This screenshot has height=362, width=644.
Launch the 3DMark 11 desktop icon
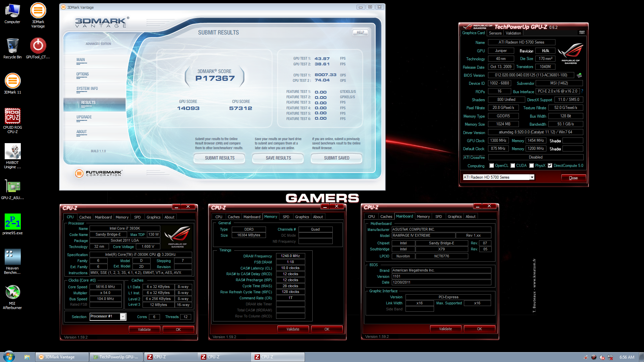coord(12,83)
